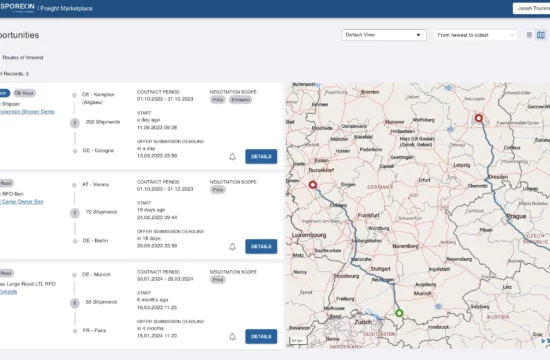Switch to list view icon
550x360 pixels.
coord(529,35)
